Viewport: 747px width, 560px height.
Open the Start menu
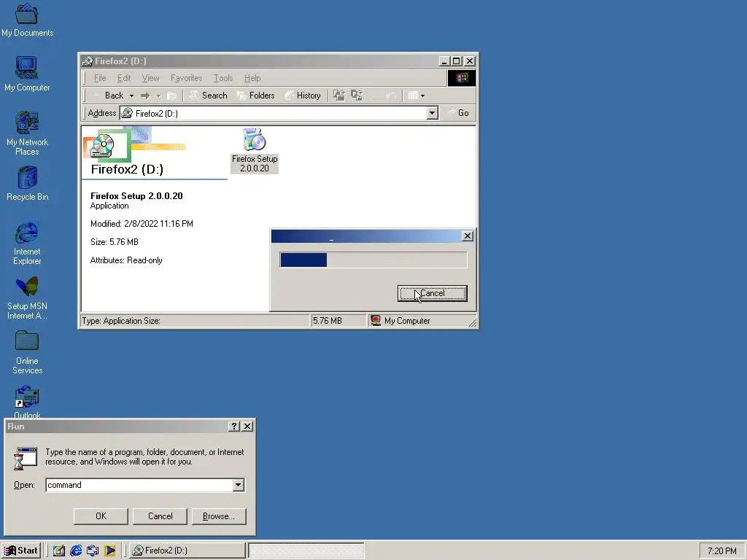point(21,551)
